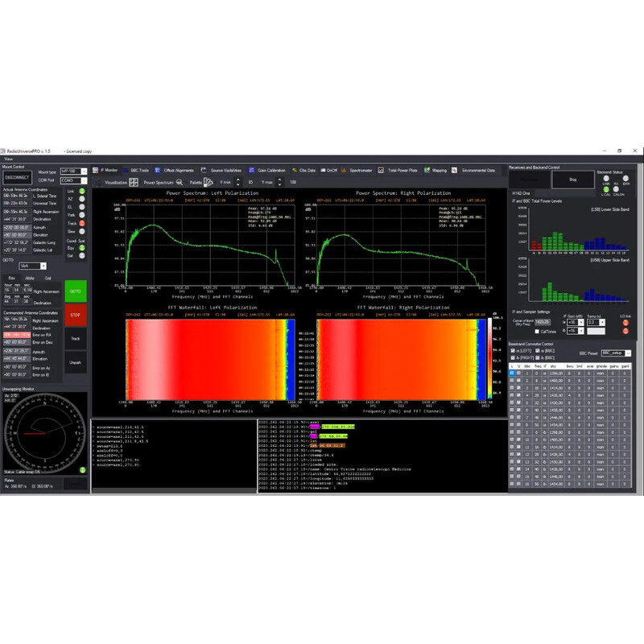Select the Gal coordinate system indicator
644x644 pixels.
82,255
